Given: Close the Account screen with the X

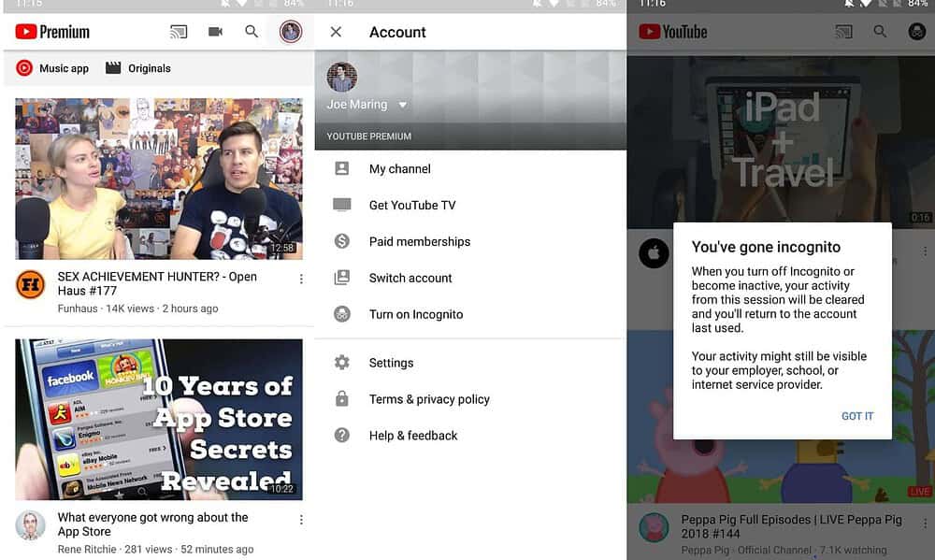Looking at the screenshot, I should (x=336, y=32).
